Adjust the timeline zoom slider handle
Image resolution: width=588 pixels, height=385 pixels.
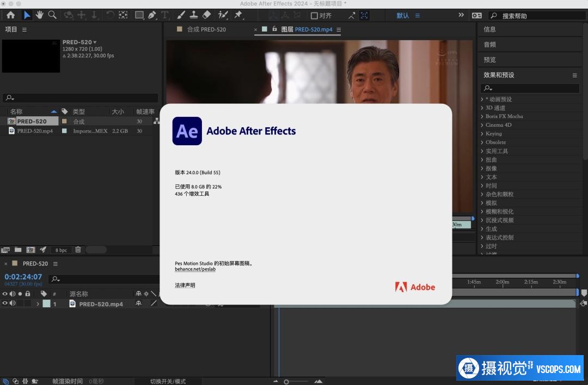[x=286, y=382]
